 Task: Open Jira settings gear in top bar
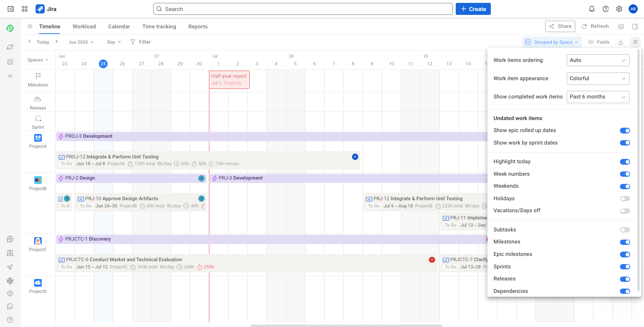click(620, 9)
